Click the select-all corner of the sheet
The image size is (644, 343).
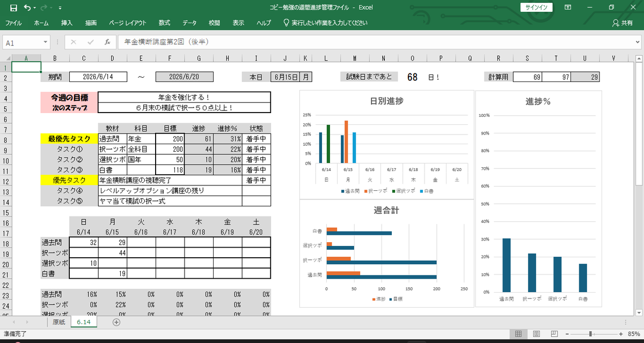coord(6,58)
